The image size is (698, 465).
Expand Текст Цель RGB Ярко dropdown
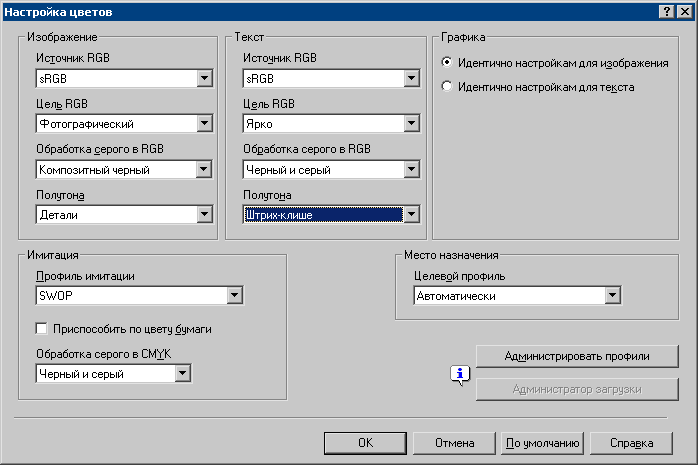click(331, 124)
